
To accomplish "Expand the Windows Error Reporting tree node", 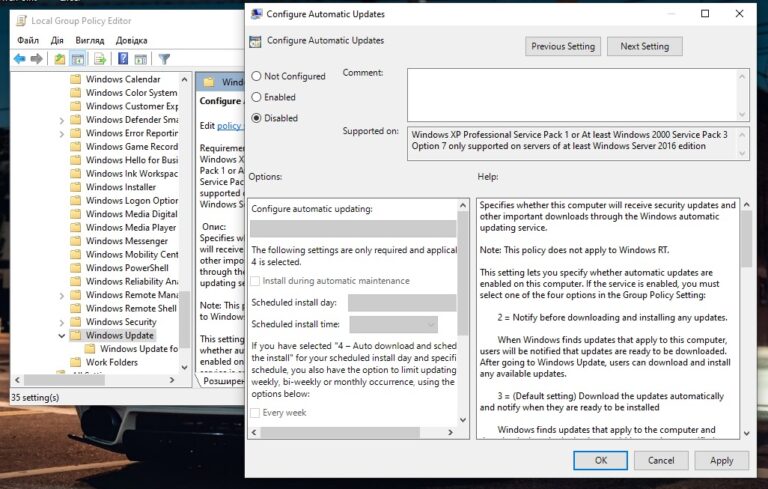I will [x=61, y=133].
